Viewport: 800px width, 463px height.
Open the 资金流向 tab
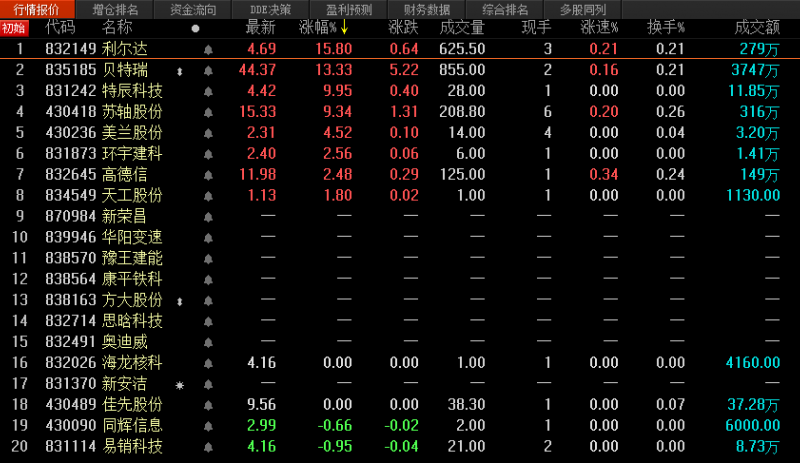193,9
